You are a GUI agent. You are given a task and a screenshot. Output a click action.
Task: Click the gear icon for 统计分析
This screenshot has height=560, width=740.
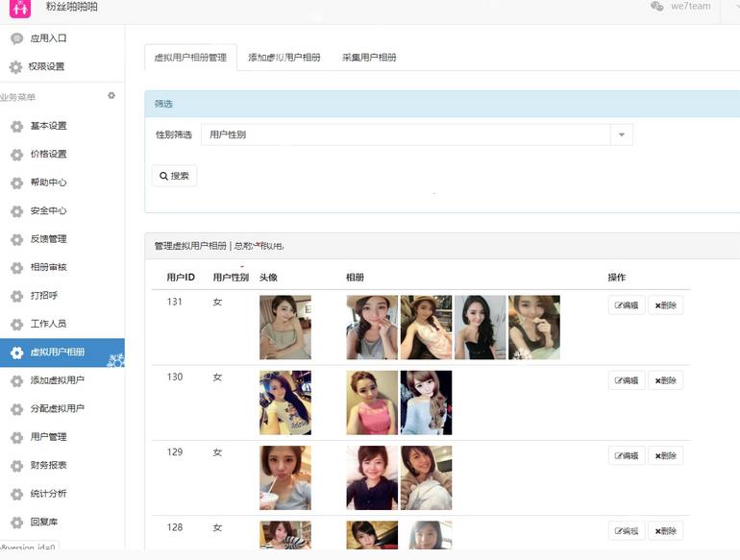[x=16, y=494]
